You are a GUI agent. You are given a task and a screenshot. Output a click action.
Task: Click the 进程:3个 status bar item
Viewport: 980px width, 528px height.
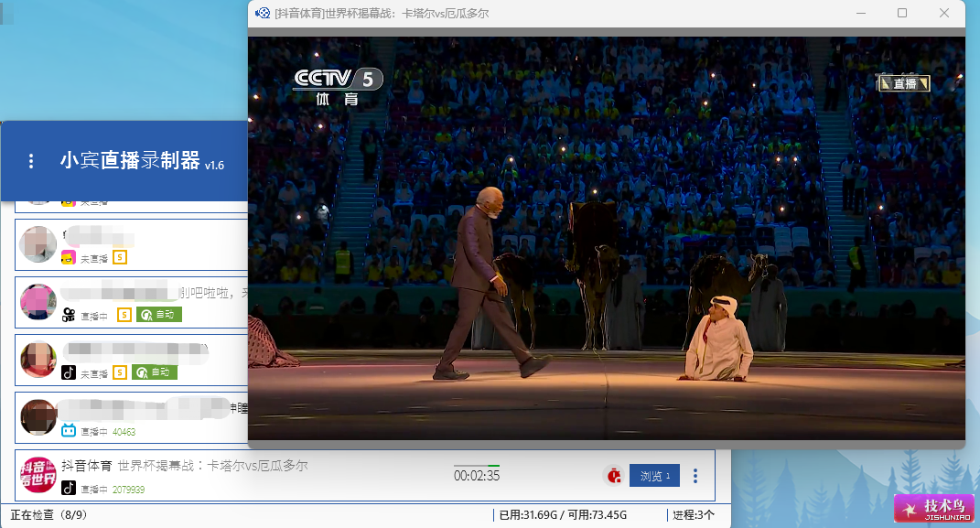(x=693, y=515)
